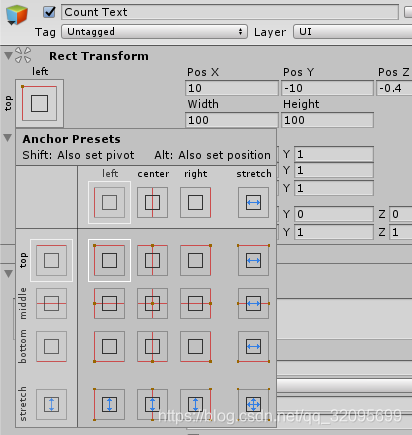Choose the bottom horizontal-stretch anchor preset
Screen dimensions: 412x435
click(253, 346)
